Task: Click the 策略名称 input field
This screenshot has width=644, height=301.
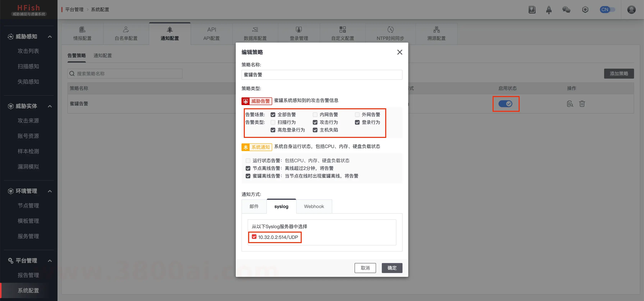Action: click(x=322, y=75)
